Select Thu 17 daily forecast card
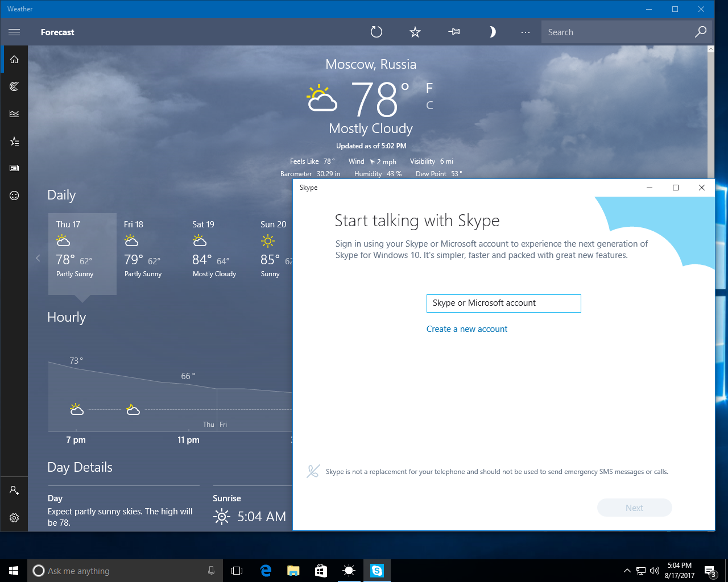This screenshot has width=728, height=582. click(82, 254)
